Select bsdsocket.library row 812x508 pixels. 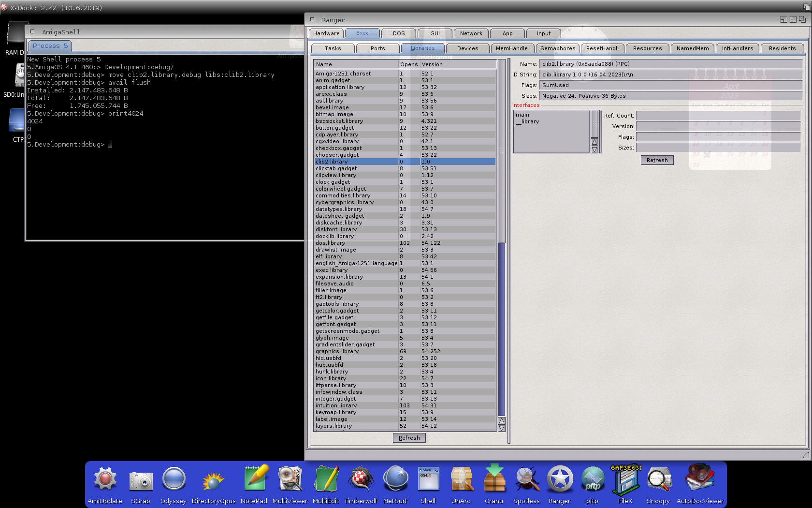[x=405, y=121]
